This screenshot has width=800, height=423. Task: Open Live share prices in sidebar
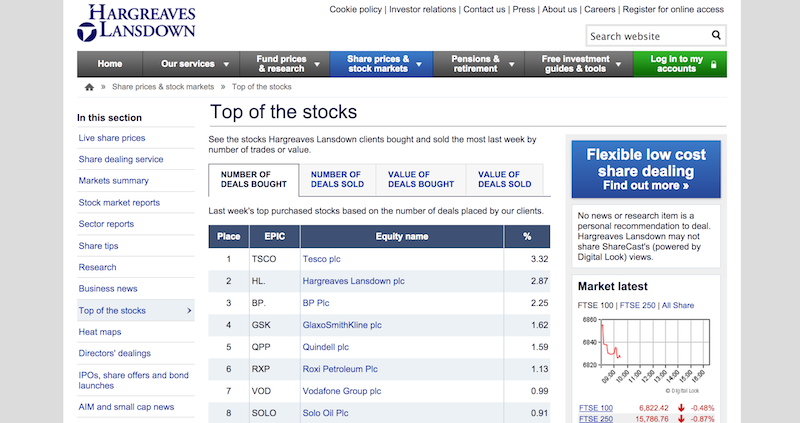click(x=112, y=138)
